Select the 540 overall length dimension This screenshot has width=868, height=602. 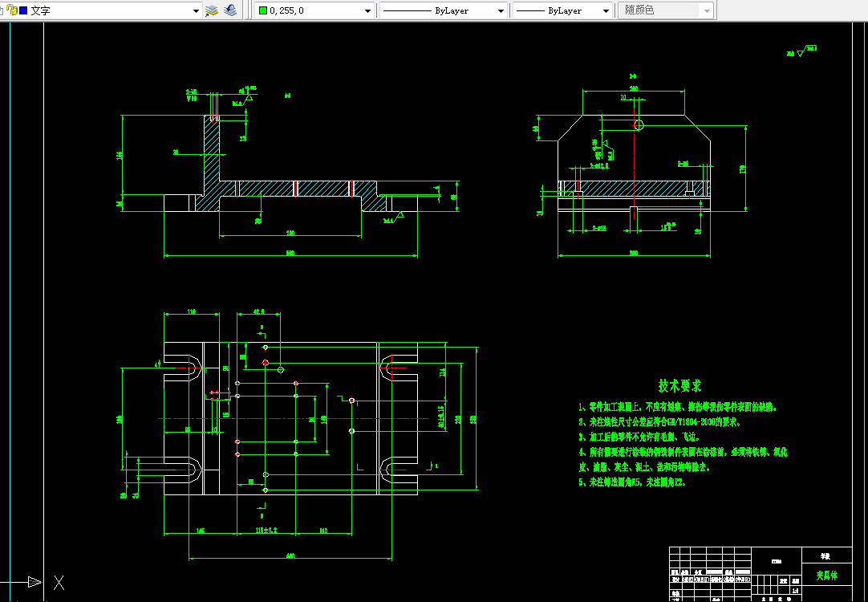(x=290, y=254)
